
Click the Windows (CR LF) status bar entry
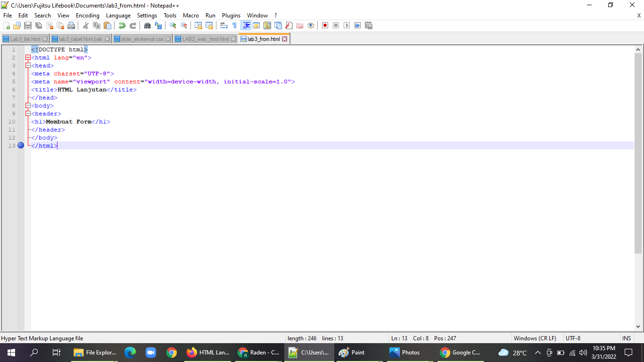pyautogui.click(x=535, y=338)
